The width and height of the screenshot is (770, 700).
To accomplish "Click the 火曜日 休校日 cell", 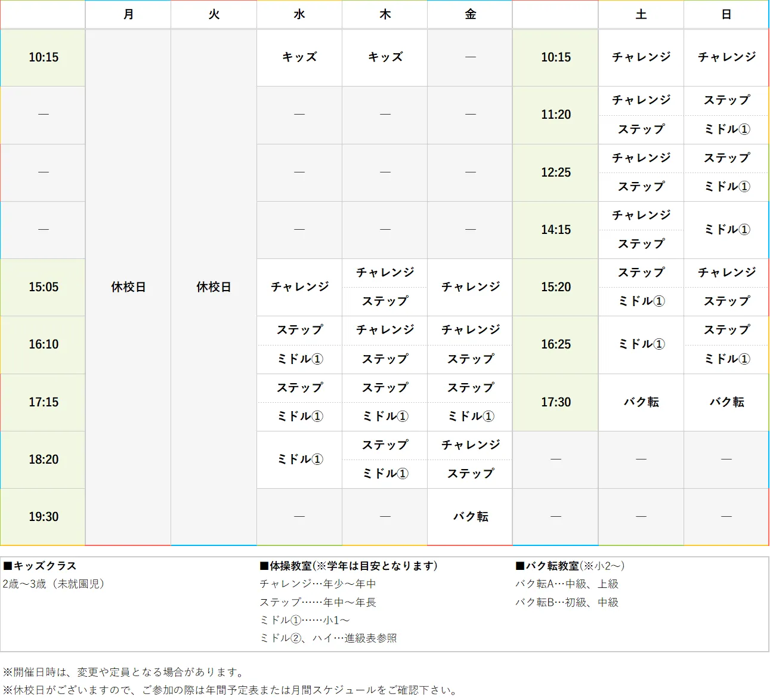I will coord(213,287).
